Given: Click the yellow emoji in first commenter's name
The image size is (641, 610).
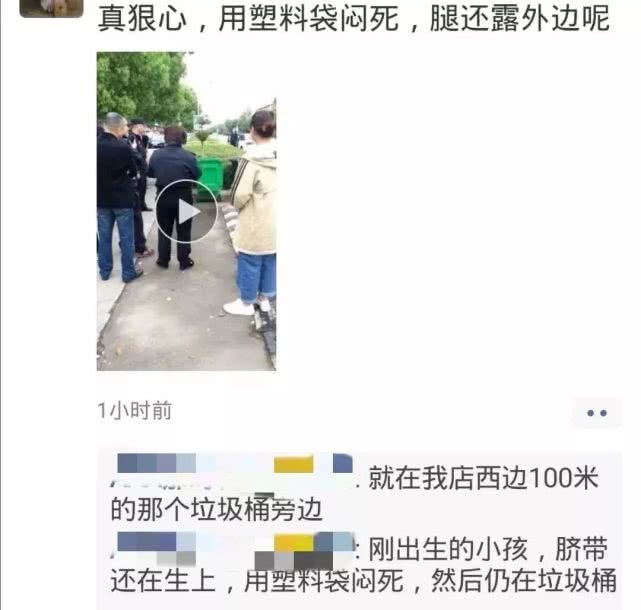Looking at the screenshot, I should coord(294,464).
